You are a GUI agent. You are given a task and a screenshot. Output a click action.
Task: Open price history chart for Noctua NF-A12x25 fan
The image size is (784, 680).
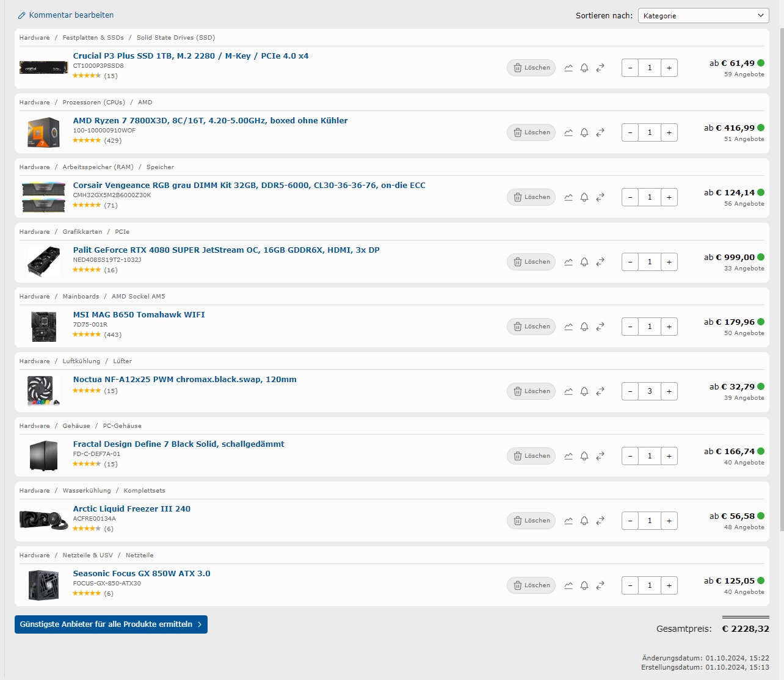(x=568, y=391)
